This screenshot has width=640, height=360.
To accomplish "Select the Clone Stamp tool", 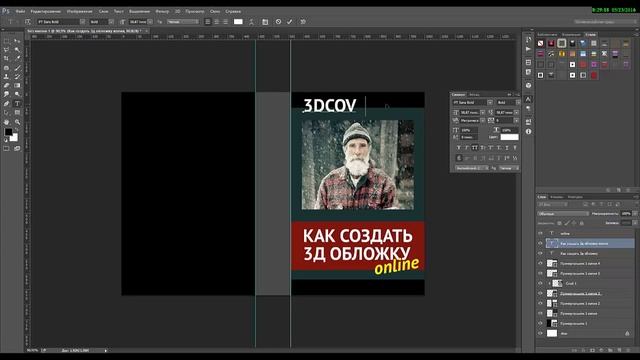I will (x=7, y=77).
